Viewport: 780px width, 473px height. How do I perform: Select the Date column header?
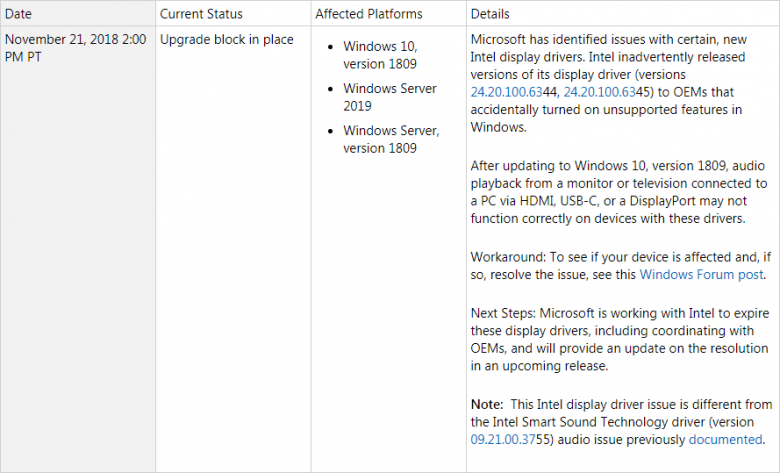[78, 14]
